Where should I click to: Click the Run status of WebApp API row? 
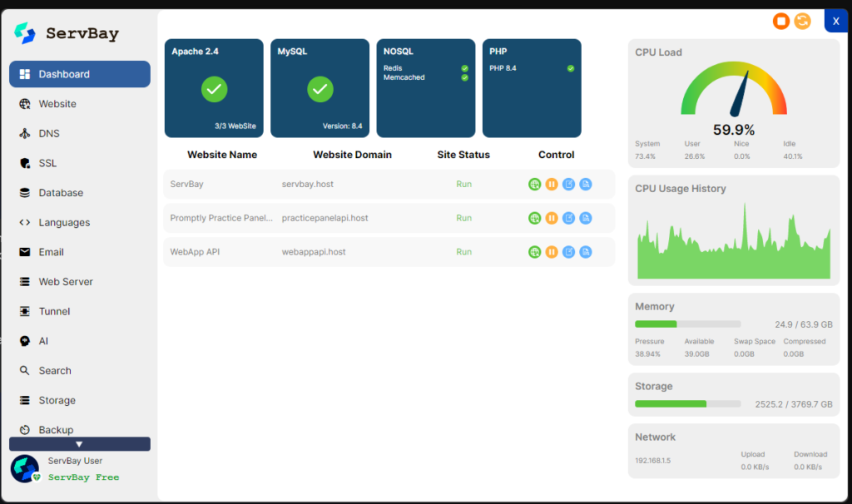click(464, 252)
